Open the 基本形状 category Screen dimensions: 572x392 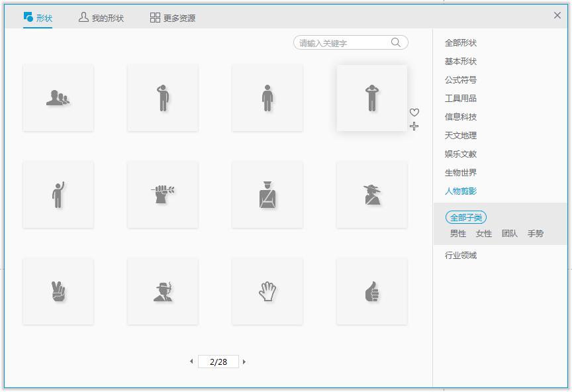pyautogui.click(x=461, y=61)
